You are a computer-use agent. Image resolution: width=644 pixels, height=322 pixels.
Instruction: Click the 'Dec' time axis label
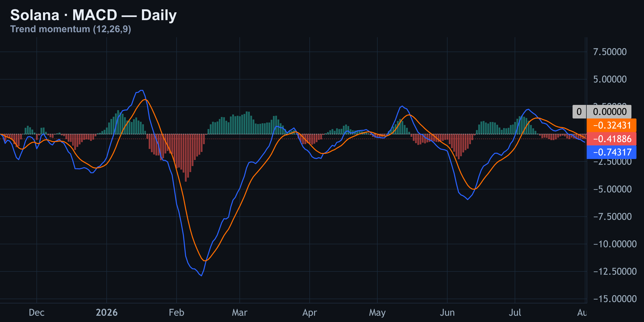tap(37, 312)
